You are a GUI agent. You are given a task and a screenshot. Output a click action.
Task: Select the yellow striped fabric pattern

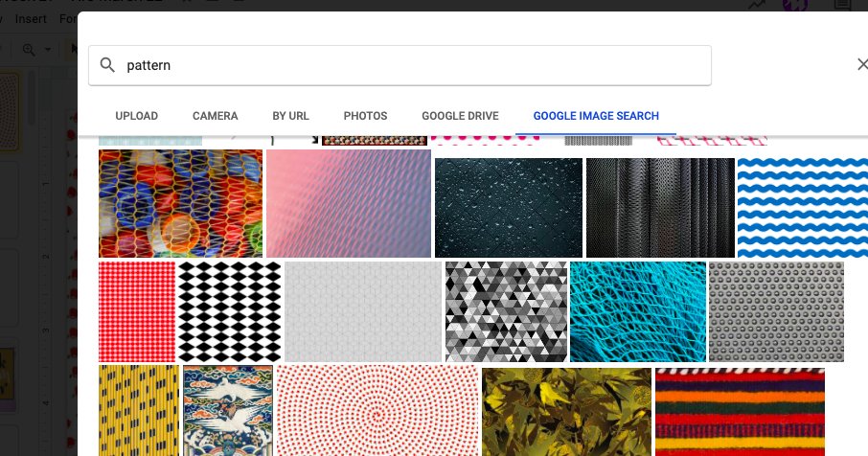pos(139,411)
